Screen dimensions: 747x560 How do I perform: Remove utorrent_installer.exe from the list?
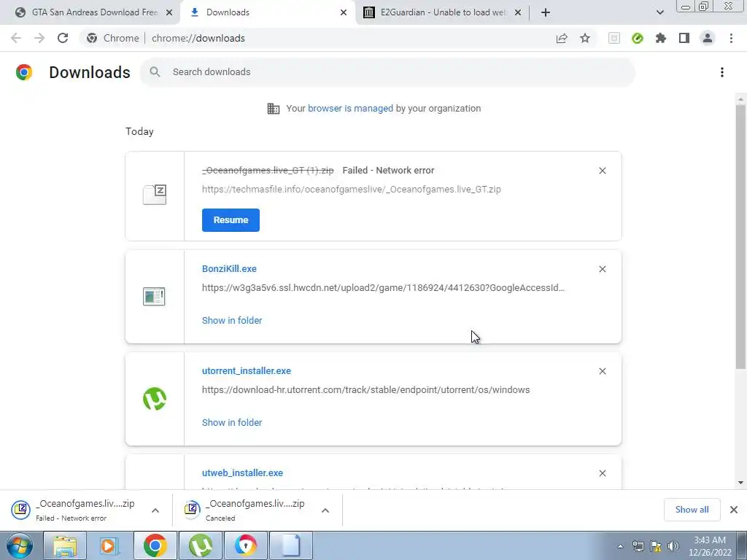(602, 371)
